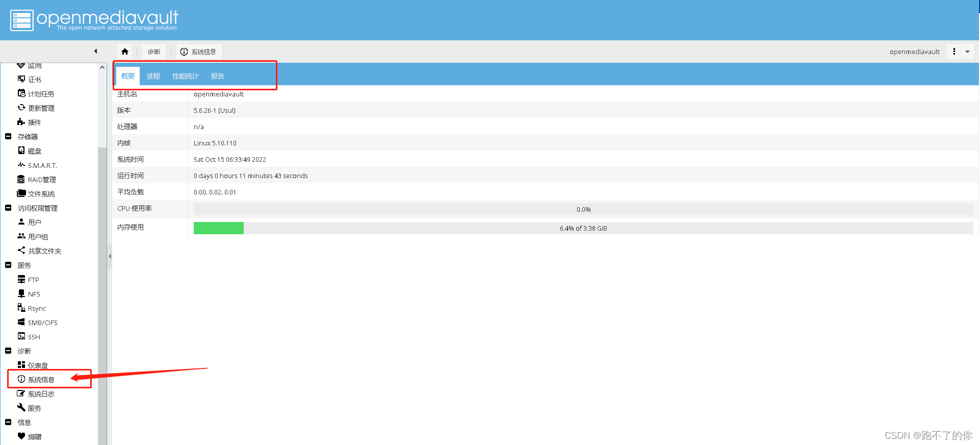Open 更新管理 in the sidebar
The height and width of the screenshot is (445, 980).
(x=41, y=108)
